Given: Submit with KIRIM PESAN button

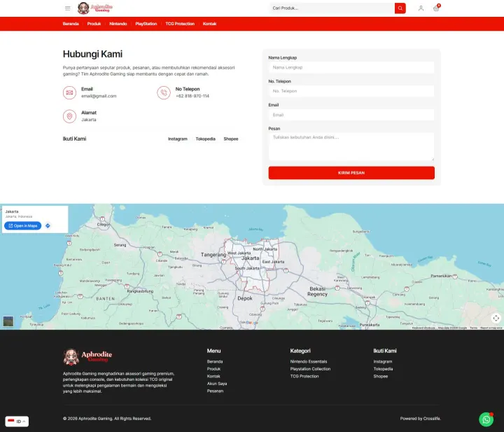Looking at the screenshot, I should tap(351, 173).
